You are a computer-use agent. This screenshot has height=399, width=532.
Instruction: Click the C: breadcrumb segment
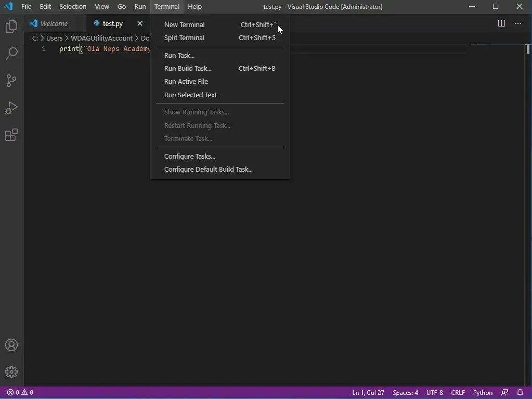click(x=35, y=38)
